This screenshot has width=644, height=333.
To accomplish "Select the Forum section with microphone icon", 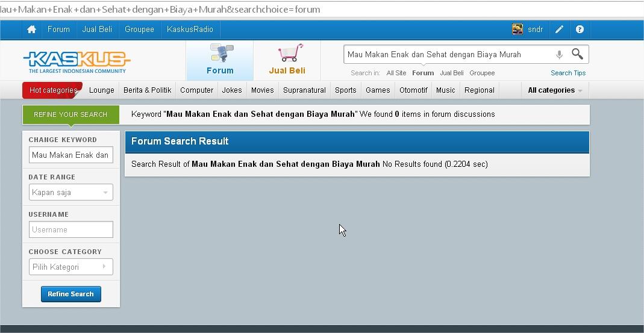I will click(220, 60).
